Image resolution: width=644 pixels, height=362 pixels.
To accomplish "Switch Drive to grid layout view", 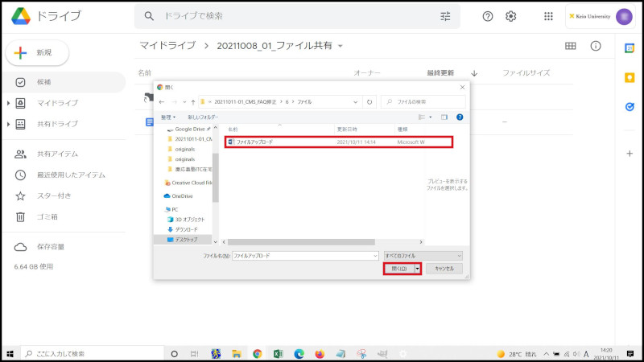I will [x=570, y=46].
